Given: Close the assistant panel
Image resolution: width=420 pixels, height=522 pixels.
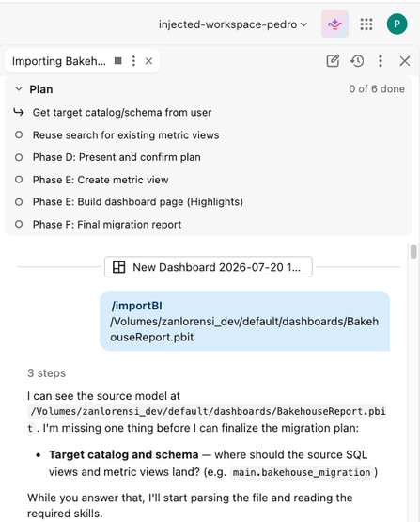Looking at the screenshot, I should pyautogui.click(x=405, y=61).
